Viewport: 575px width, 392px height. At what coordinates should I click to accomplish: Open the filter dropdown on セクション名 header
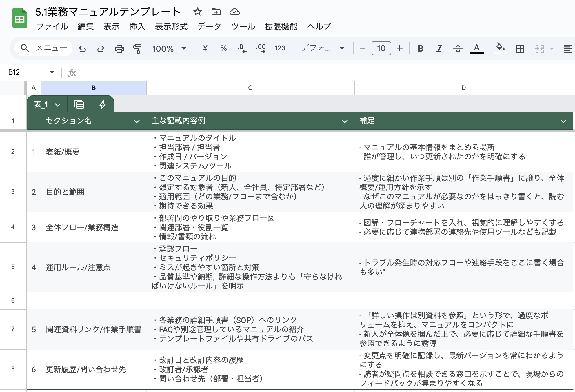click(137, 121)
